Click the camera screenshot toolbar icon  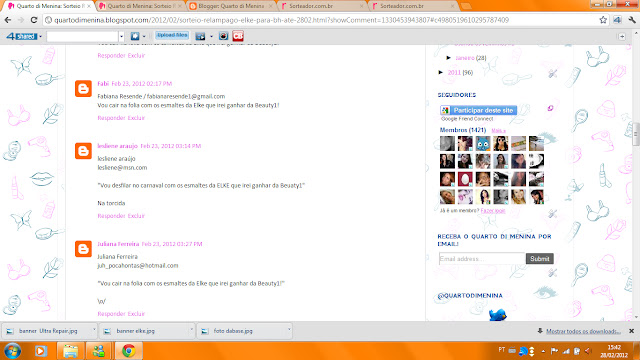(x=223, y=36)
